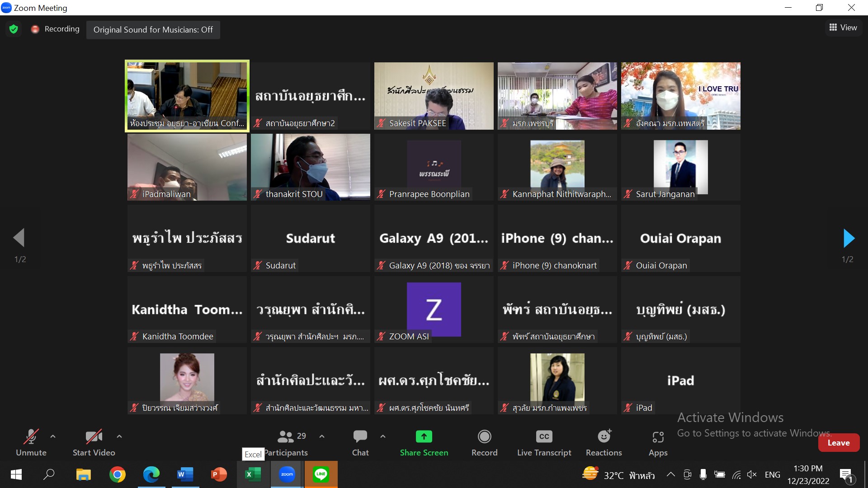Click ENG language indicator
Viewport: 868px width, 488px height.
tap(772, 474)
